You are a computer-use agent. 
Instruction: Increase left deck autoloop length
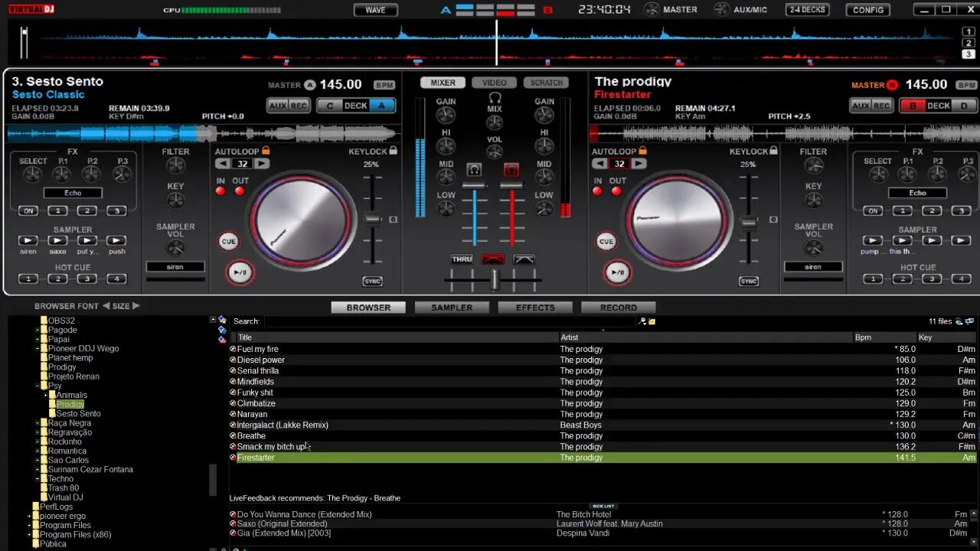262,164
